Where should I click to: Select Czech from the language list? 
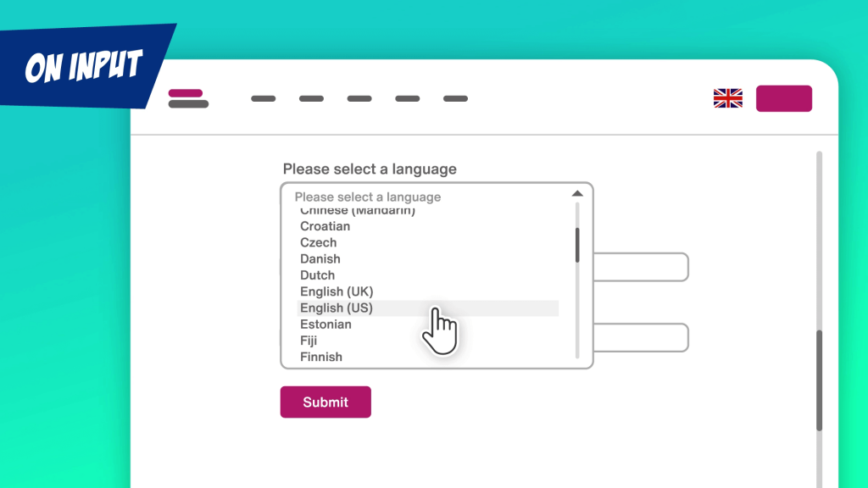(319, 242)
